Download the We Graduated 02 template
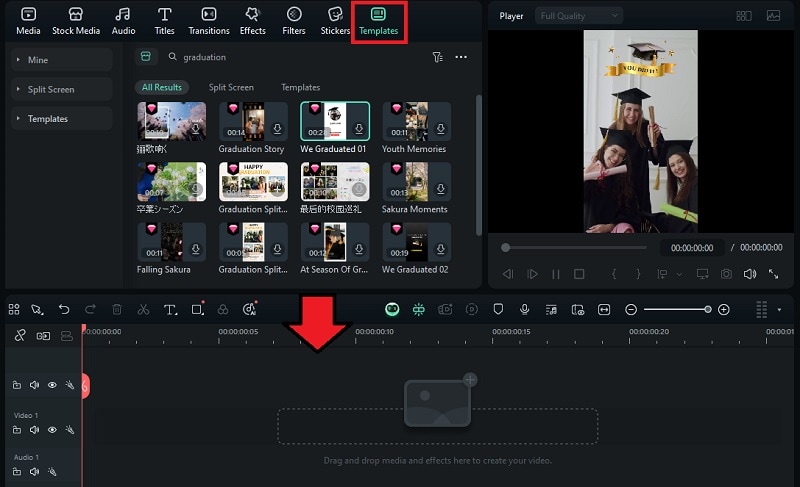 pos(440,249)
